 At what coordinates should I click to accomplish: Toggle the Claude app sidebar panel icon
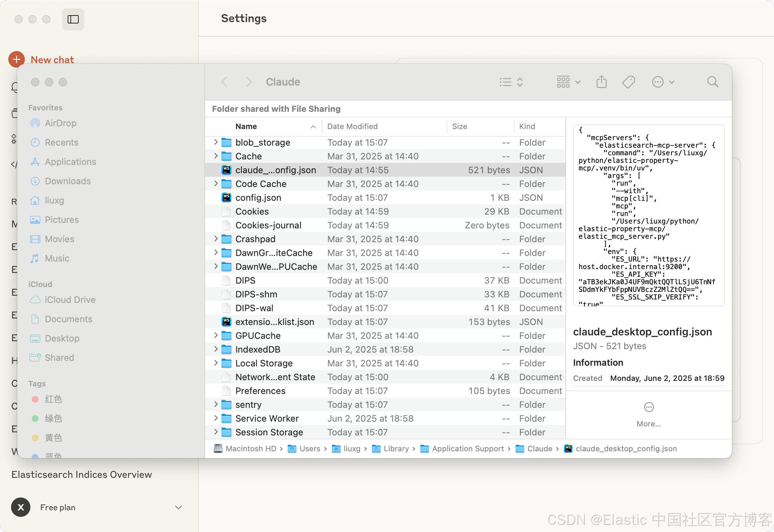[x=73, y=19]
